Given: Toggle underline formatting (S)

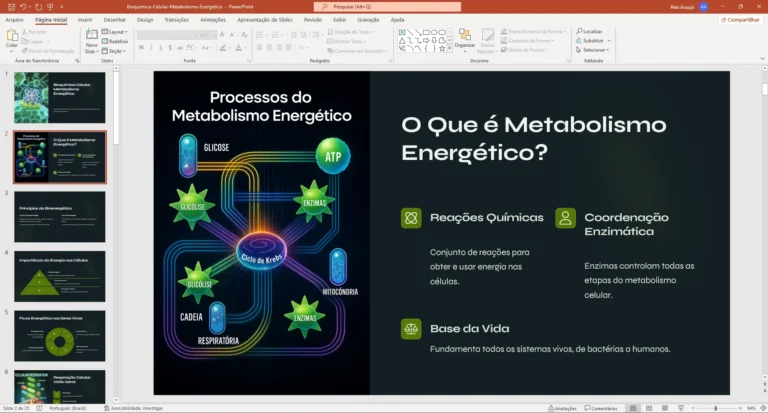Looking at the screenshot, I should [161, 48].
